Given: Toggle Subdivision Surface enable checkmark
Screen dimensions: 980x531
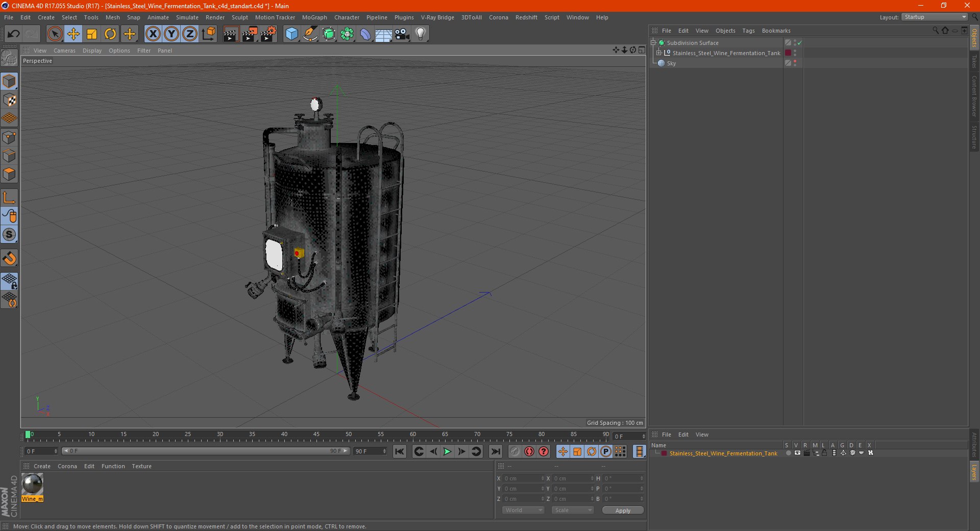Looking at the screenshot, I should tap(800, 43).
